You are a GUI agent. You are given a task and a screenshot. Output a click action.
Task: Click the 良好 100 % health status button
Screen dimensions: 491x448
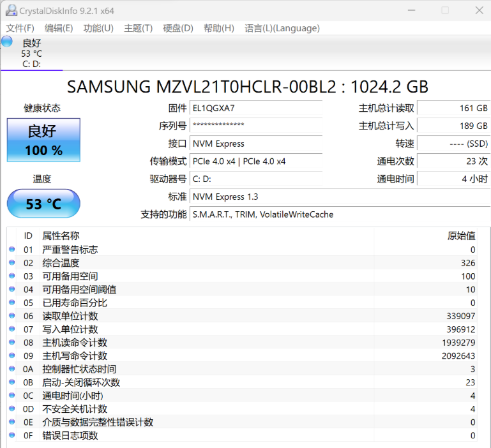(x=43, y=140)
